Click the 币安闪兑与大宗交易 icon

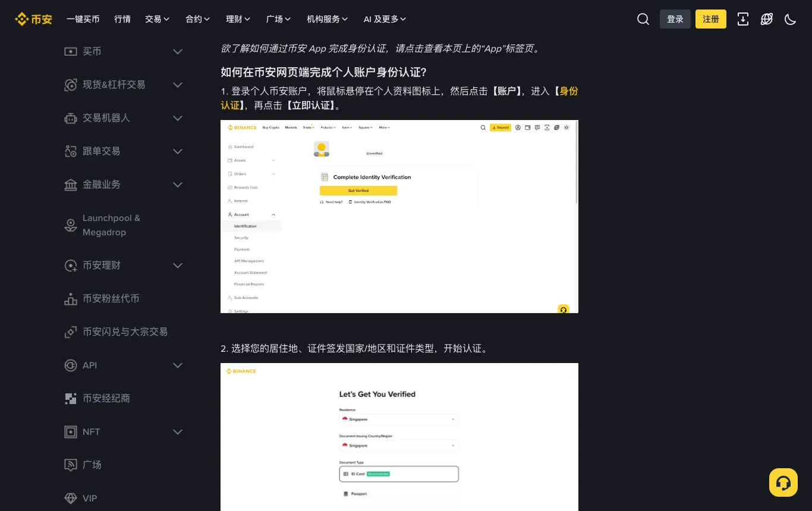pyautogui.click(x=71, y=332)
